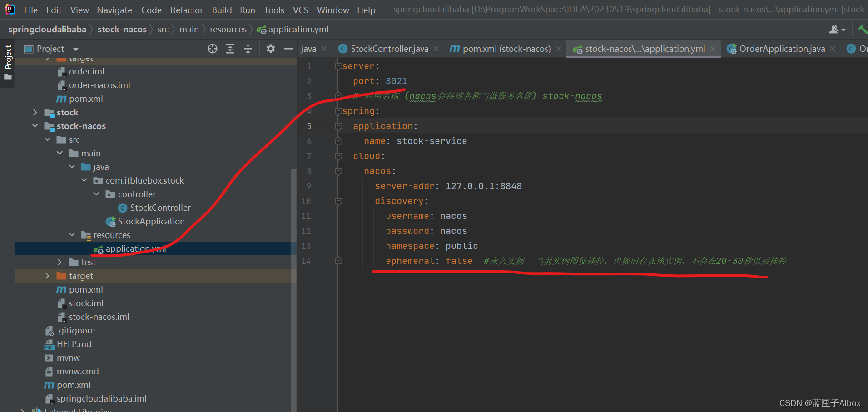Click the Build hammer icon
This screenshot has width=868, height=412.
862,29
